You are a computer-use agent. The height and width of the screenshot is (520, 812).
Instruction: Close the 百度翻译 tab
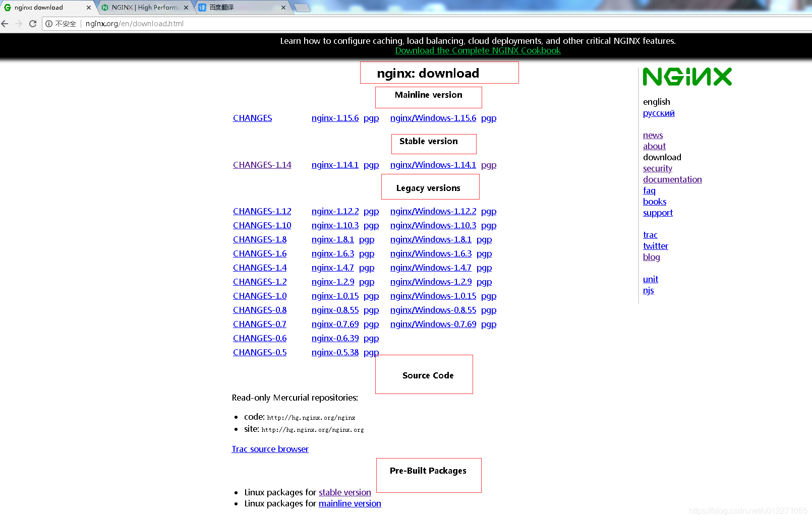pos(283,8)
